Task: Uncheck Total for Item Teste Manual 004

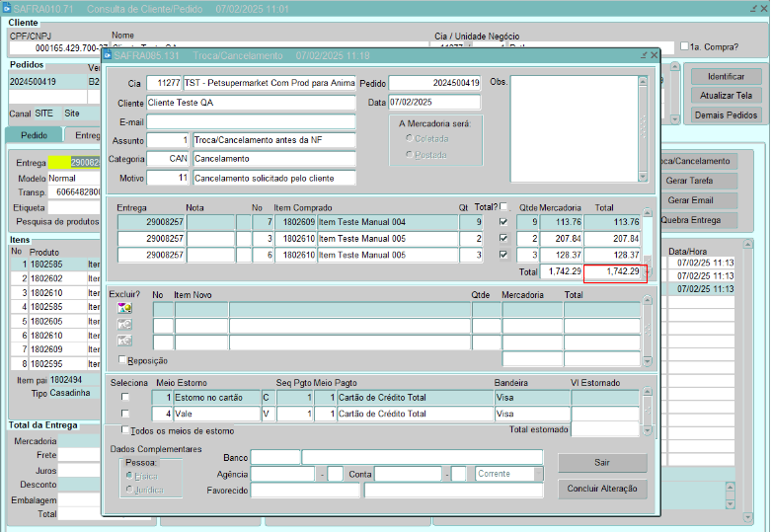Action: point(504,222)
